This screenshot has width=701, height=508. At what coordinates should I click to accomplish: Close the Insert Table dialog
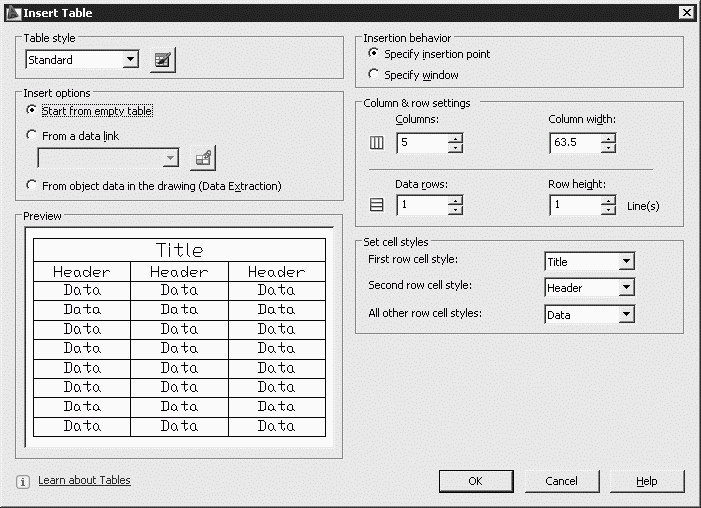click(686, 12)
